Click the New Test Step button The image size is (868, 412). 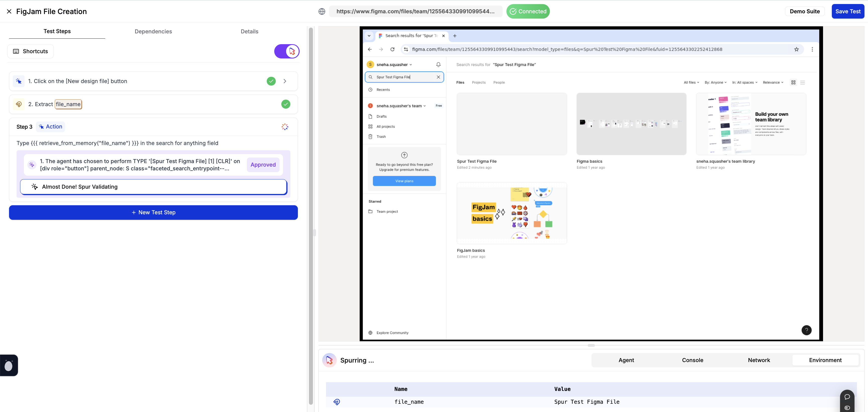[x=153, y=212]
